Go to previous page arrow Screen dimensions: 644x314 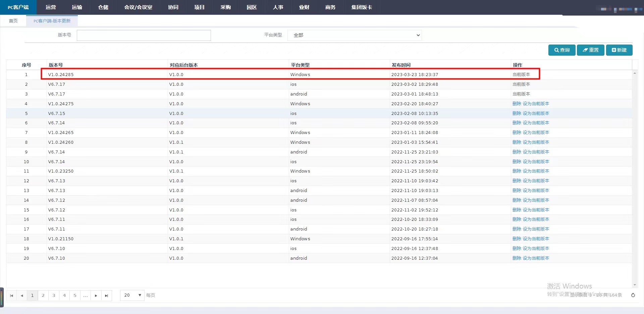[x=22, y=296]
